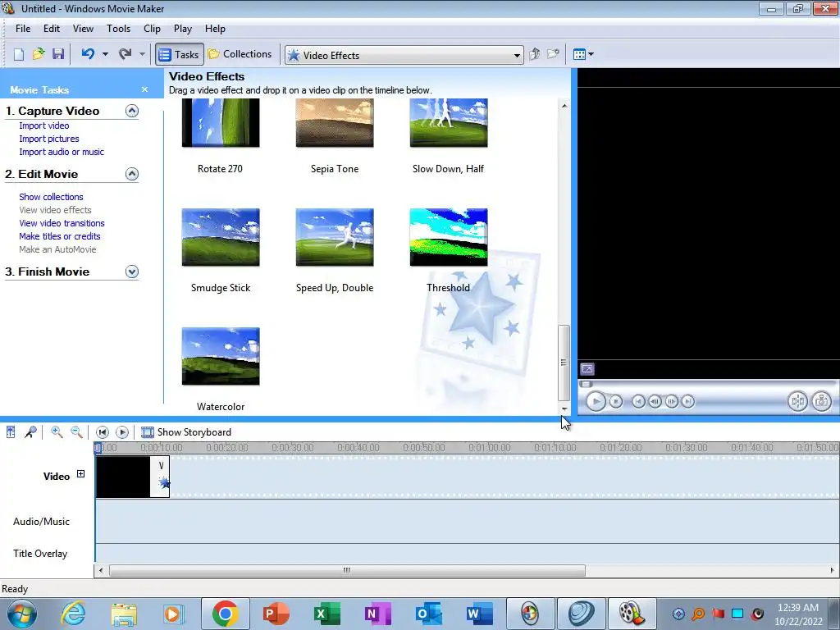The height and width of the screenshot is (630, 840).
Task: Select the Speed Up, Double effect
Action: pyautogui.click(x=335, y=237)
